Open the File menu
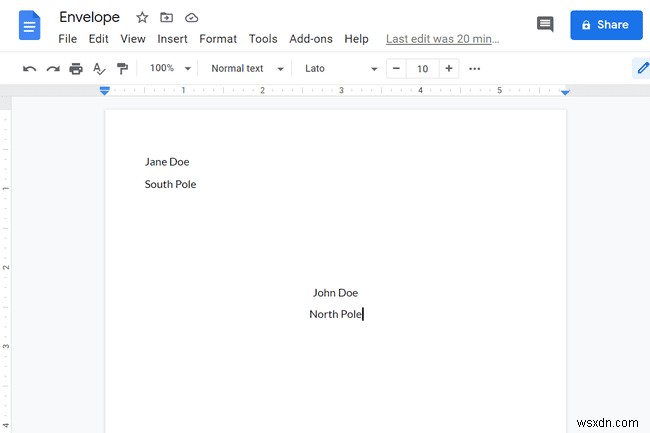 point(68,39)
